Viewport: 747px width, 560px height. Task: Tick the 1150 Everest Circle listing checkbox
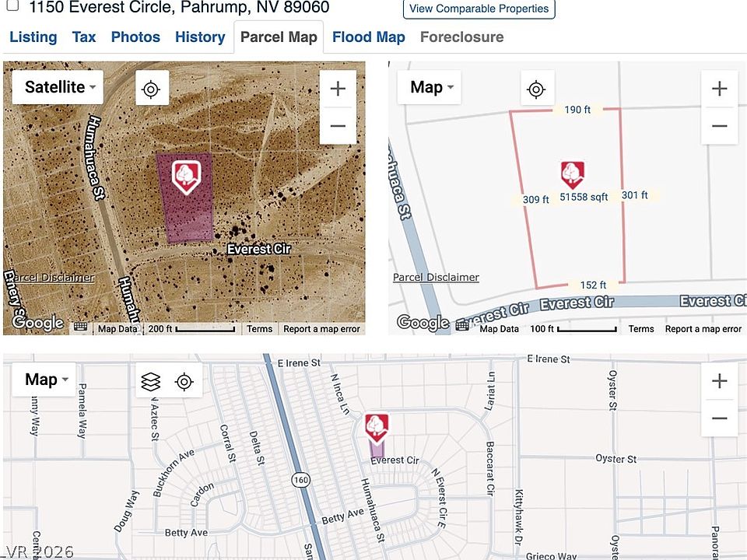click(x=12, y=5)
